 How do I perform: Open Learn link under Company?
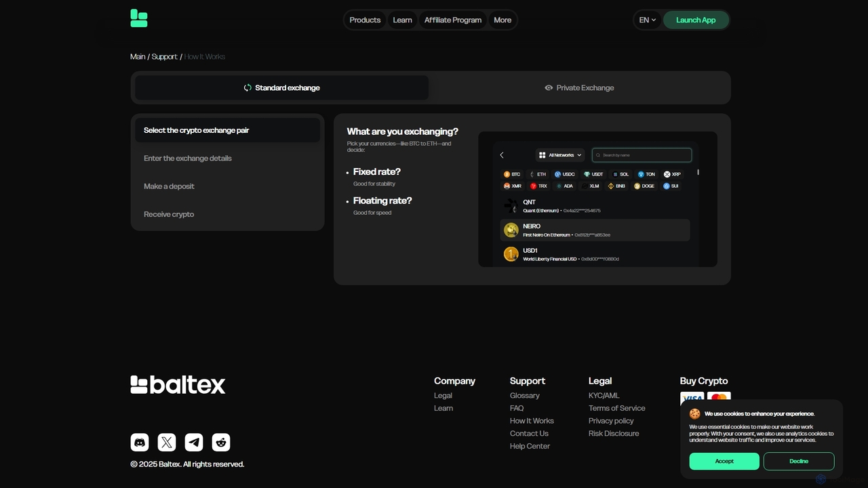443,408
